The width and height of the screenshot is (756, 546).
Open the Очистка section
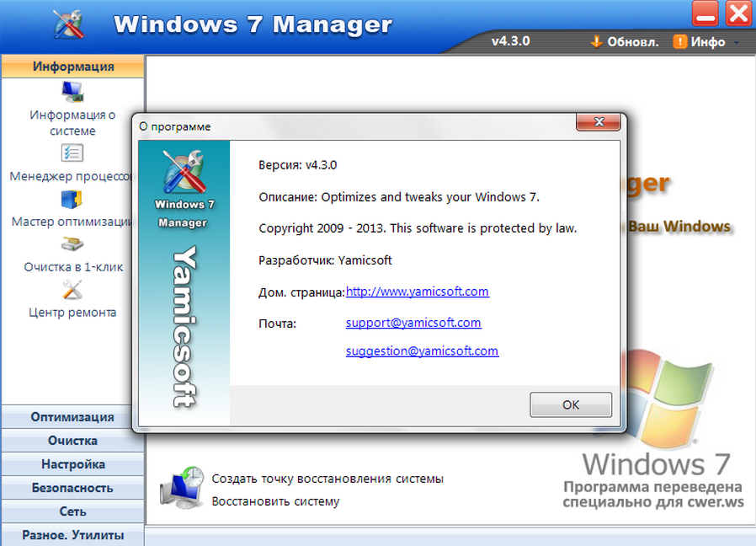[x=72, y=441]
